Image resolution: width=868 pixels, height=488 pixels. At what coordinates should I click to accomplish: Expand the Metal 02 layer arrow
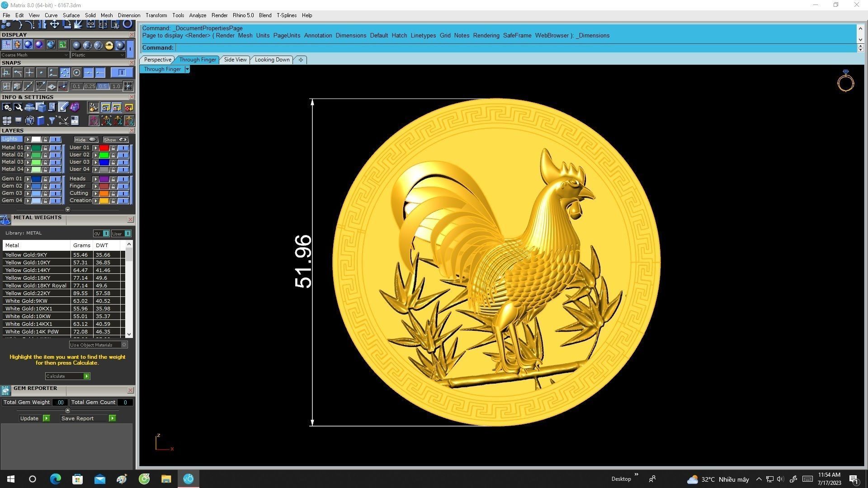28,155
